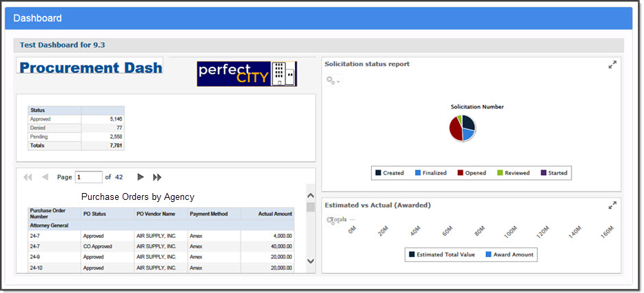Open gear menu in Estimated vs Actual chart
The image size is (644, 293).
tap(332, 221)
